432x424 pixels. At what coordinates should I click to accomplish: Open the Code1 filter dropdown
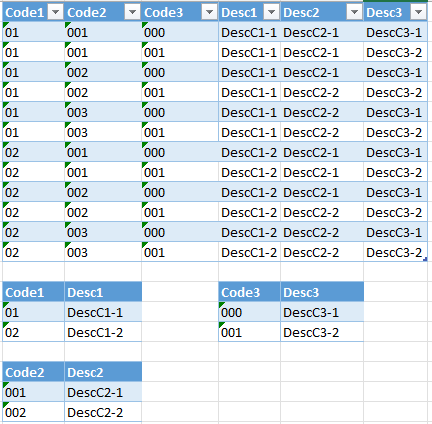(55, 13)
